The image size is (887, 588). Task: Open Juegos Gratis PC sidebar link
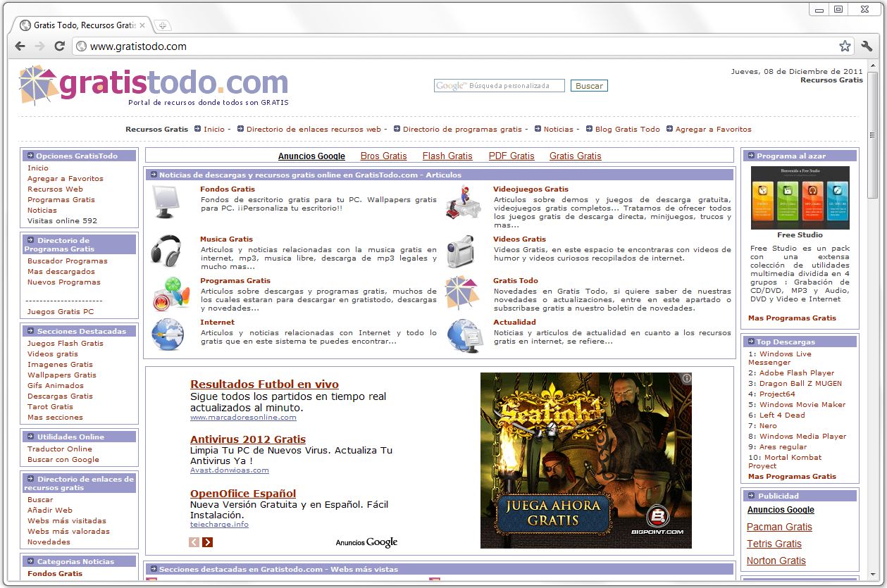(x=61, y=312)
